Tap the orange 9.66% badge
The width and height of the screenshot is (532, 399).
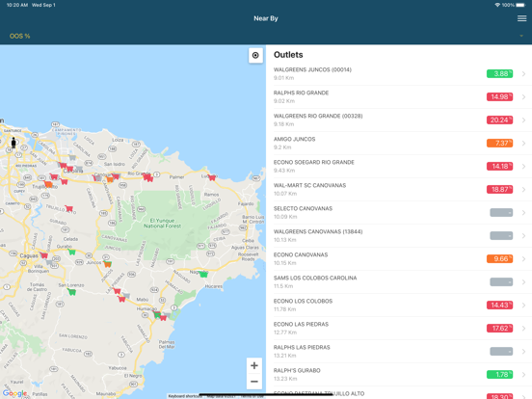tap(499, 258)
